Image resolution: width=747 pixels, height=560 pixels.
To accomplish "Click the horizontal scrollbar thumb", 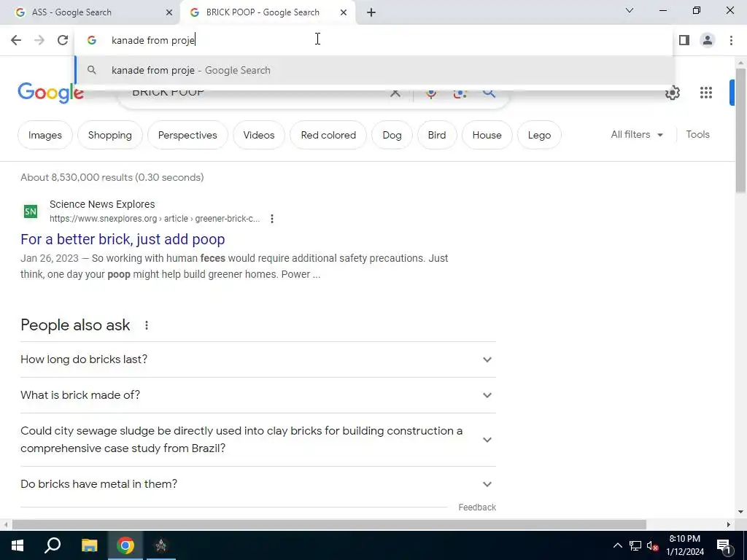I will [329, 525].
